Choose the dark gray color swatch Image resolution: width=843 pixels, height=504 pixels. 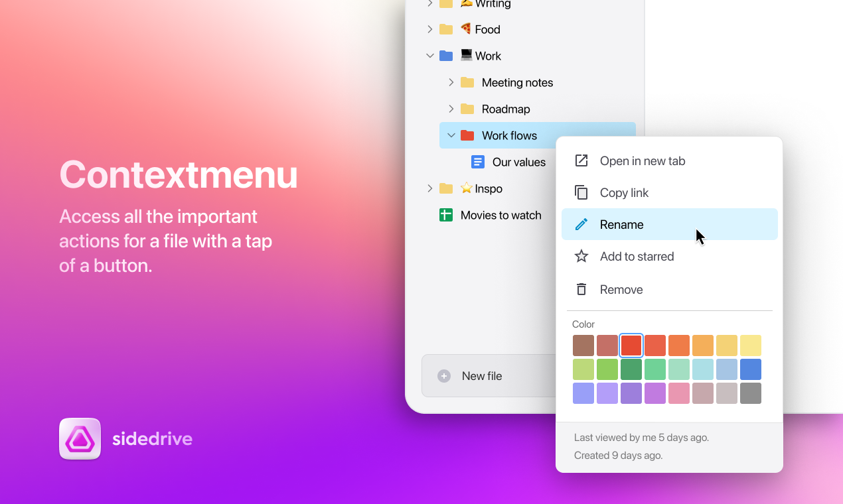point(751,393)
